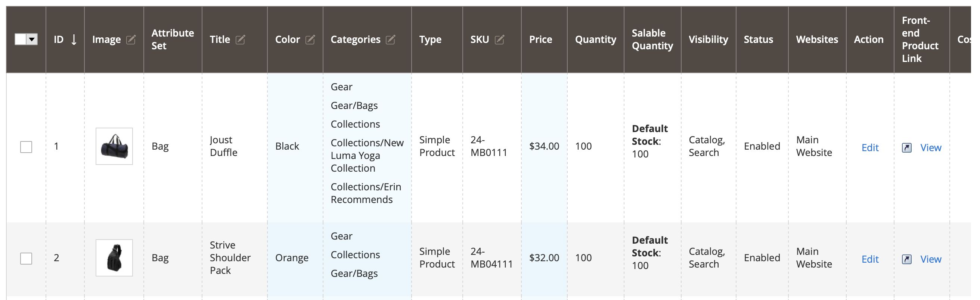Image resolution: width=980 pixels, height=300 pixels.
Task: Click the edit icon beside Categories header
Action: [390, 40]
